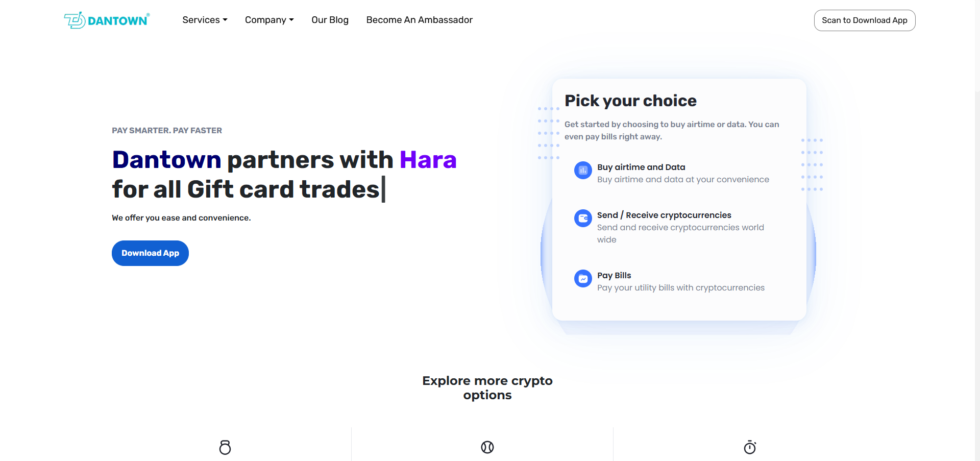Go to Become An Ambassador
Screen dimensions: 980x461
(419, 20)
